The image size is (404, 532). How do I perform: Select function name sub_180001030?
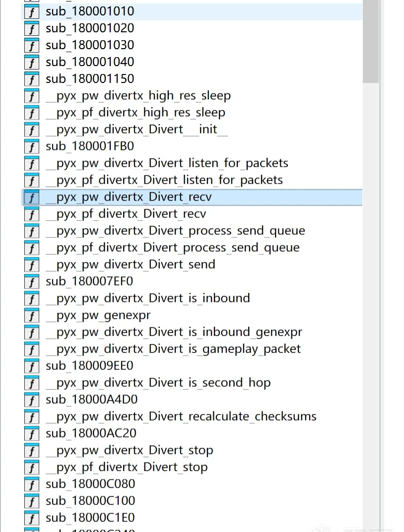click(90, 45)
